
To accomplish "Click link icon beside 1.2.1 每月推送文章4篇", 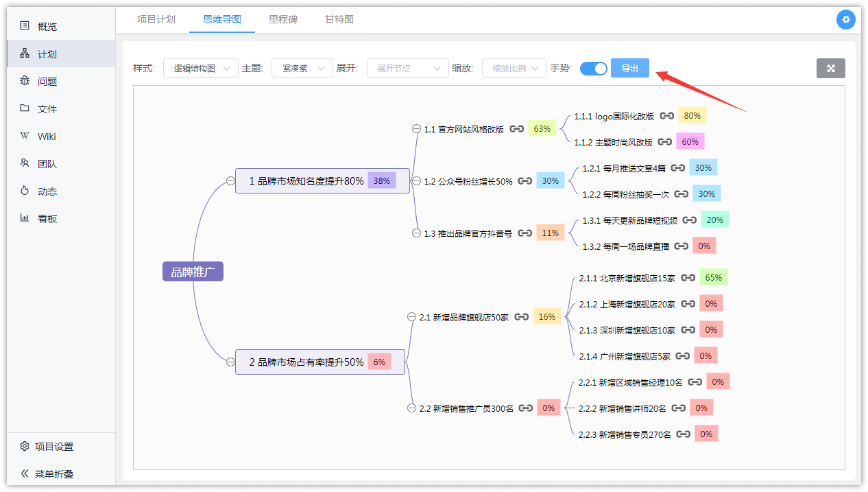I will (x=678, y=167).
